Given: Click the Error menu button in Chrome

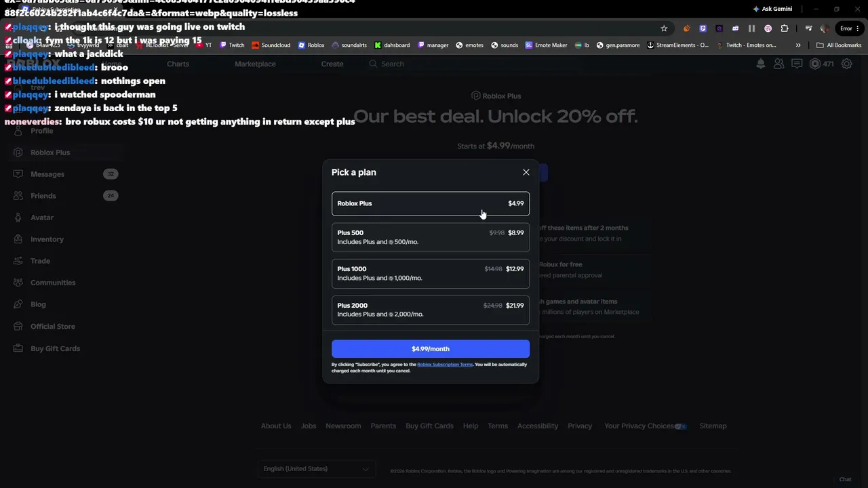Looking at the screenshot, I should pos(850,28).
